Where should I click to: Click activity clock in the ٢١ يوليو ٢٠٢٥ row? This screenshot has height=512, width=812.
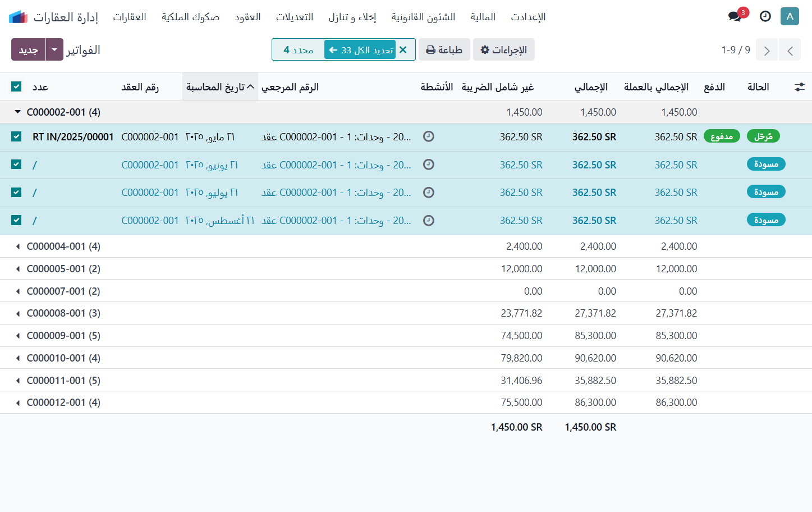click(429, 193)
